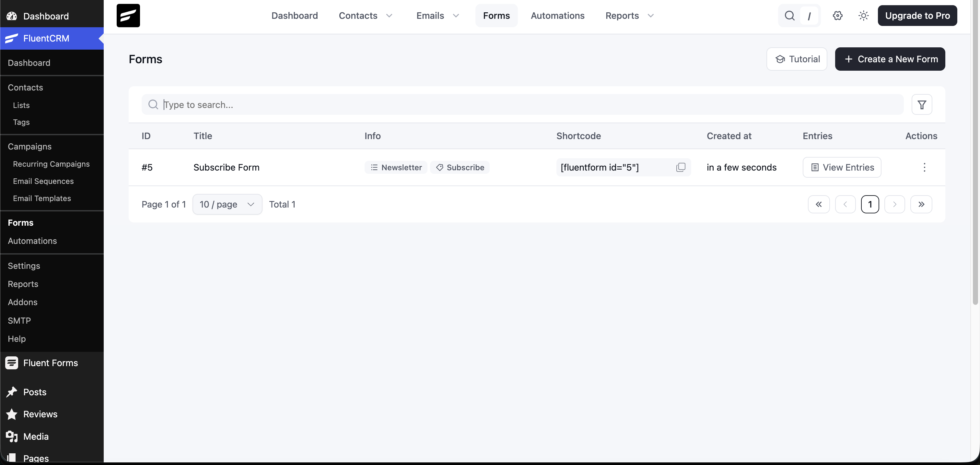Image resolution: width=980 pixels, height=465 pixels.
Task: Click the fluentform id="5" shortcode text
Action: pos(600,167)
